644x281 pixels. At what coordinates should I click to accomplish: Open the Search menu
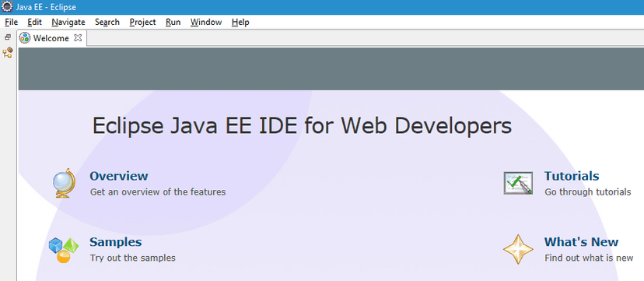pos(107,22)
